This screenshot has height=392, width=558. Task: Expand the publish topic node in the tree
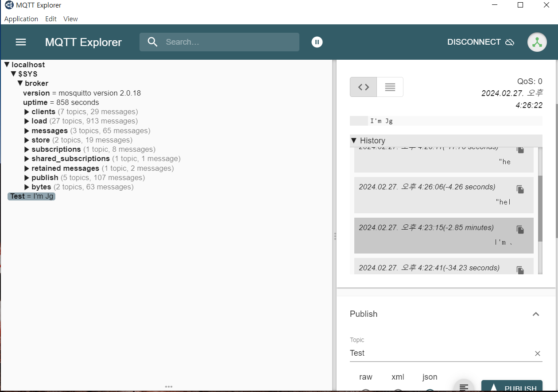click(27, 177)
